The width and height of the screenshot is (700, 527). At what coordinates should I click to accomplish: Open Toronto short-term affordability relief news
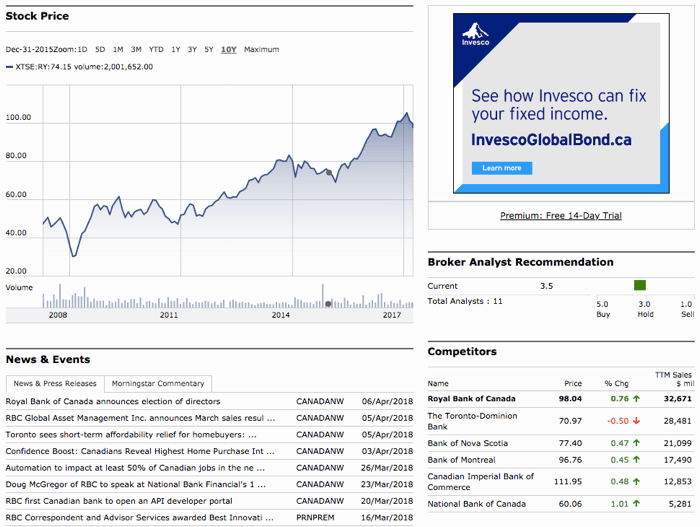tap(131, 434)
